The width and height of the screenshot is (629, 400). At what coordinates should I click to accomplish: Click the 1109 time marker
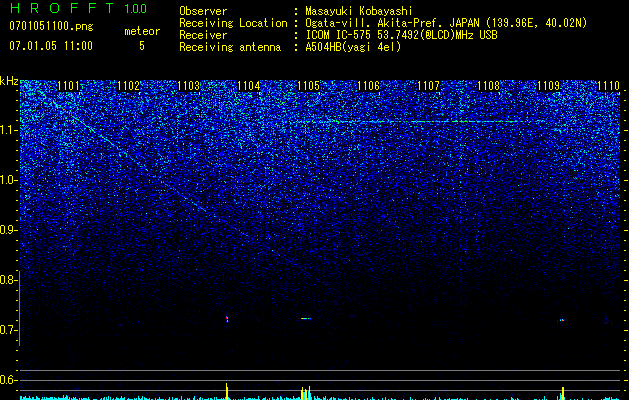(x=548, y=86)
